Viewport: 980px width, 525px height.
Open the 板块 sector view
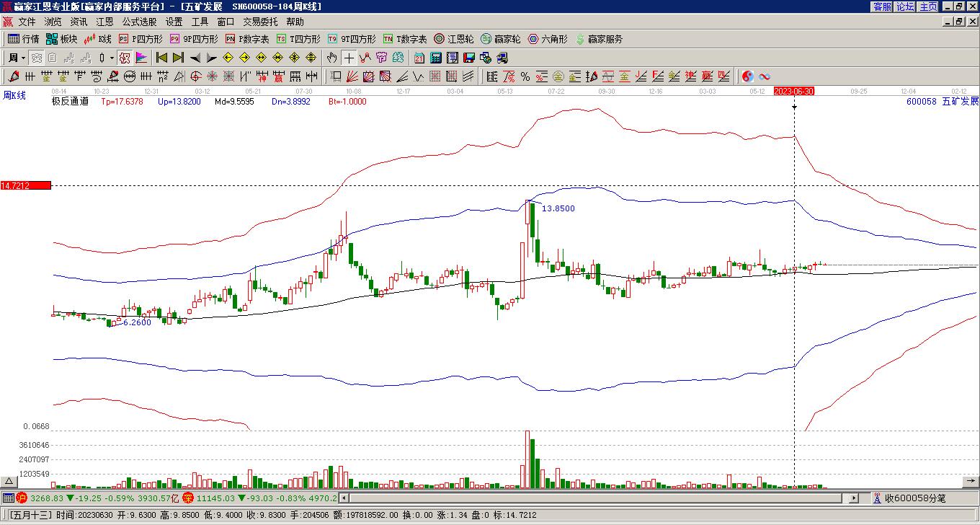(62, 39)
